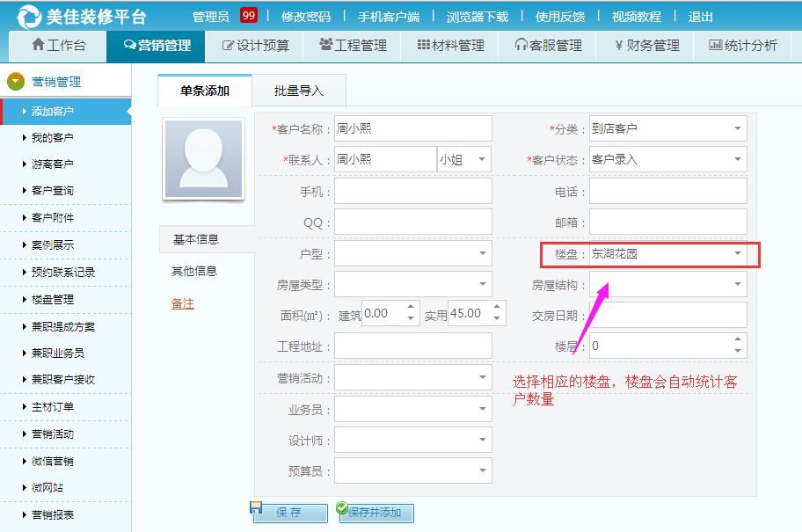Click the 备注 link

point(182,303)
